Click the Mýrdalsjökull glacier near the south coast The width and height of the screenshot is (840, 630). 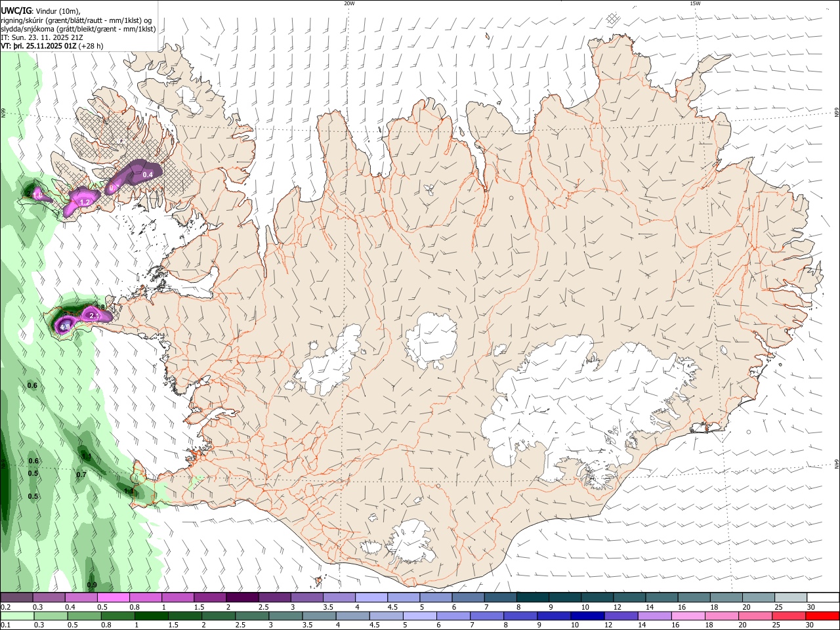[411, 541]
